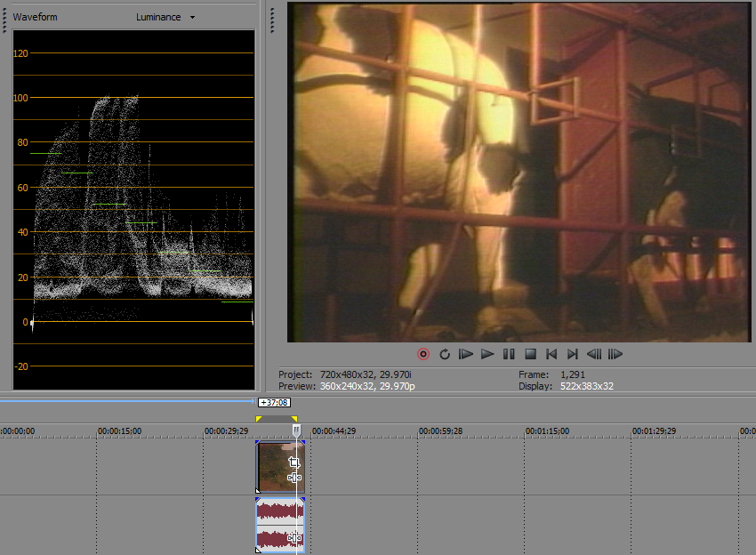The height and width of the screenshot is (555, 756).
Task: Toggle Loop Playback in preview transport
Action: pyautogui.click(x=445, y=354)
